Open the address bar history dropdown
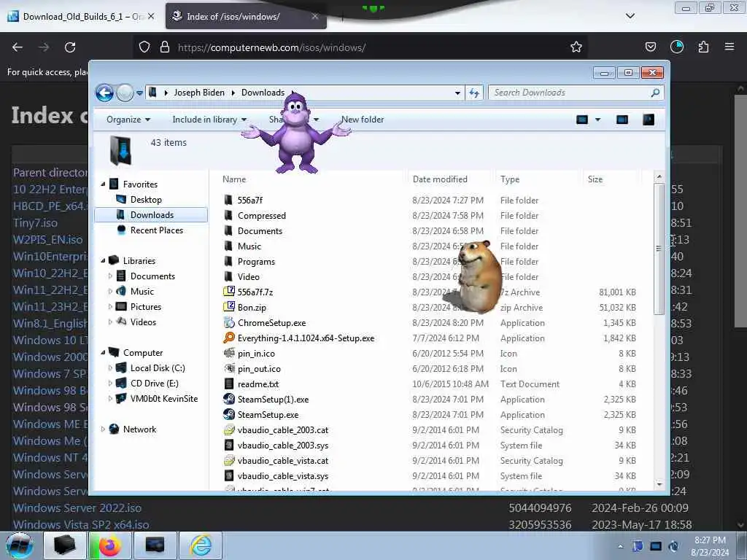747x560 pixels. [x=457, y=93]
